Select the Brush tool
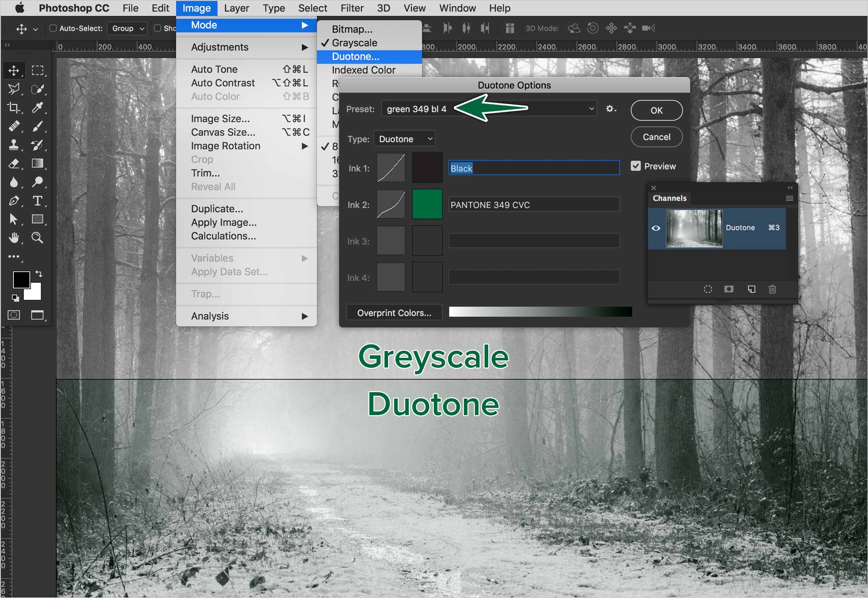The width and height of the screenshot is (868, 598). pos(37,126)
